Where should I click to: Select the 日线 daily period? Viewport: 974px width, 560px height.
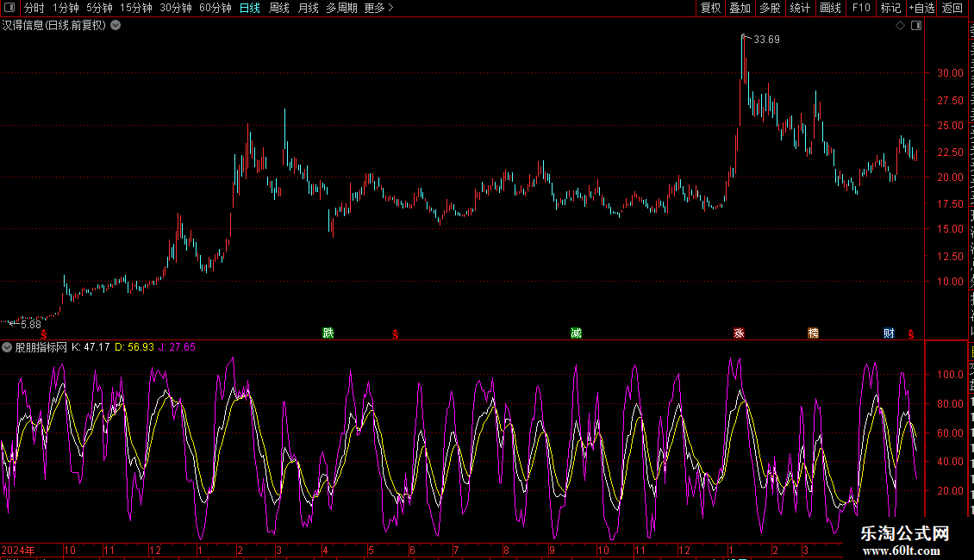pos(250,8)
